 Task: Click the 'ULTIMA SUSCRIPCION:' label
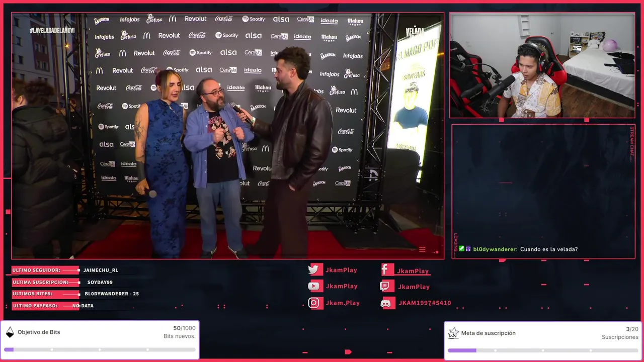point(40,282)
